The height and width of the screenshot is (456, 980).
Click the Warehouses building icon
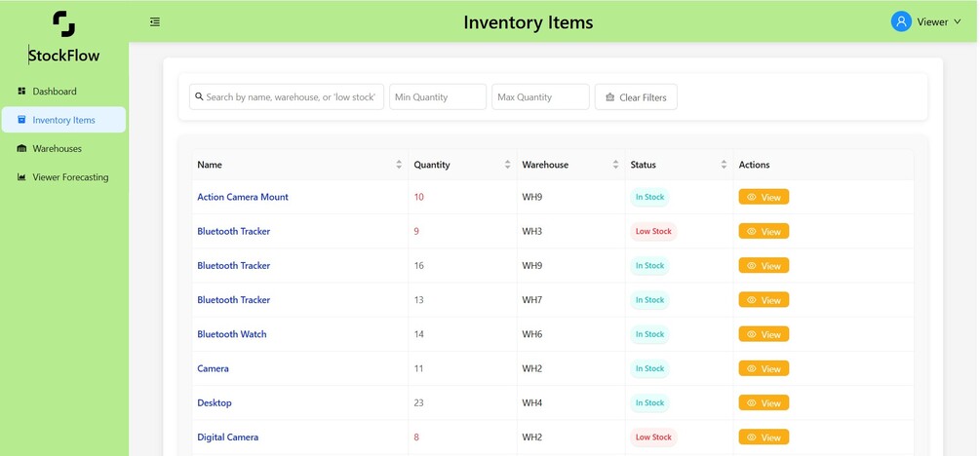(x=21, y=149)
